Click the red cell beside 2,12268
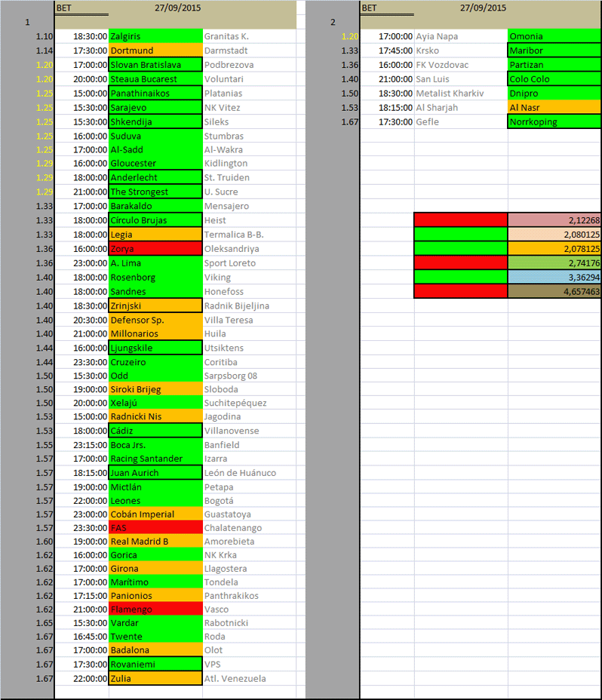Viewport: 602px width, 700px height. [461, 220]
